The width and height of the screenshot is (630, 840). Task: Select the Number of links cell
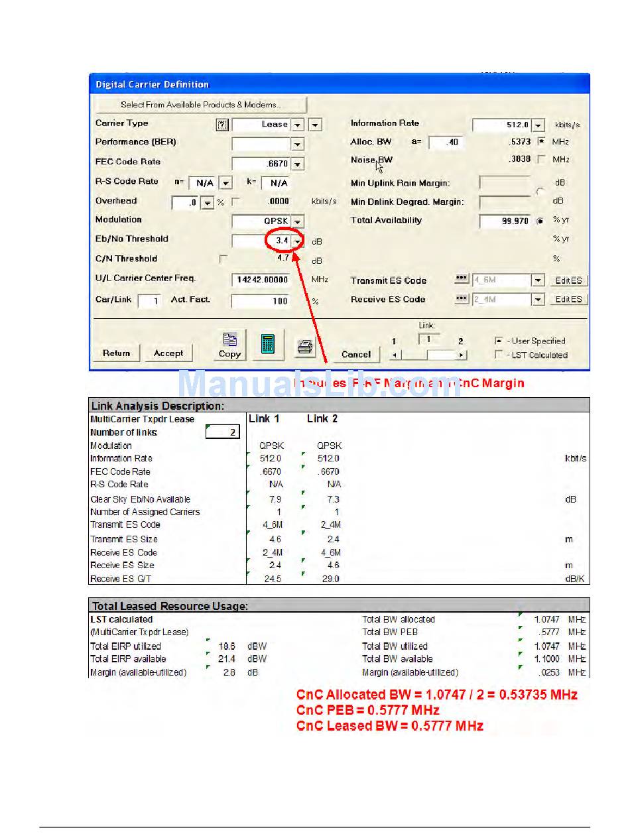point(221,432)
